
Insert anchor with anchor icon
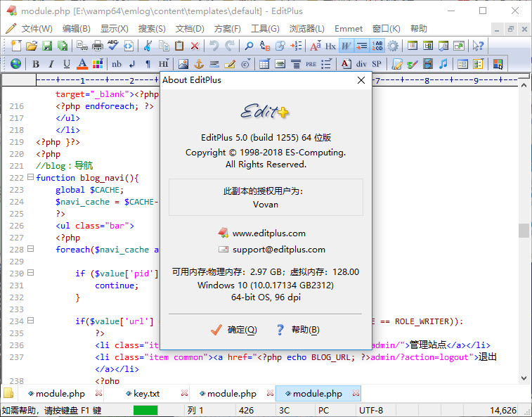(198, 63)
